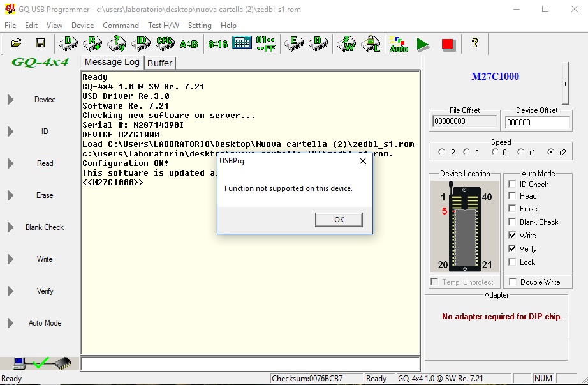
Task: Open the Command menu
Action: 121,26
